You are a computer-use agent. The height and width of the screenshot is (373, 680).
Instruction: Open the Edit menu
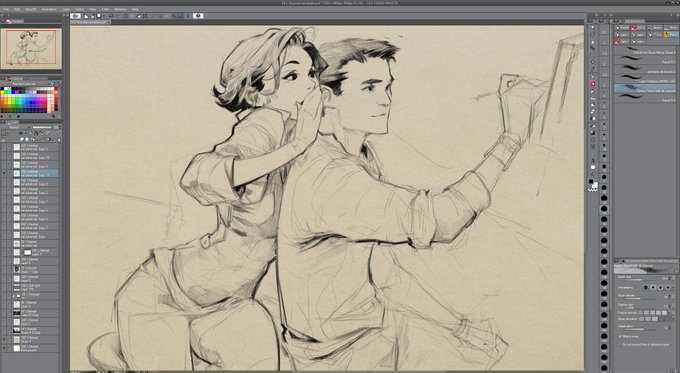16,9
